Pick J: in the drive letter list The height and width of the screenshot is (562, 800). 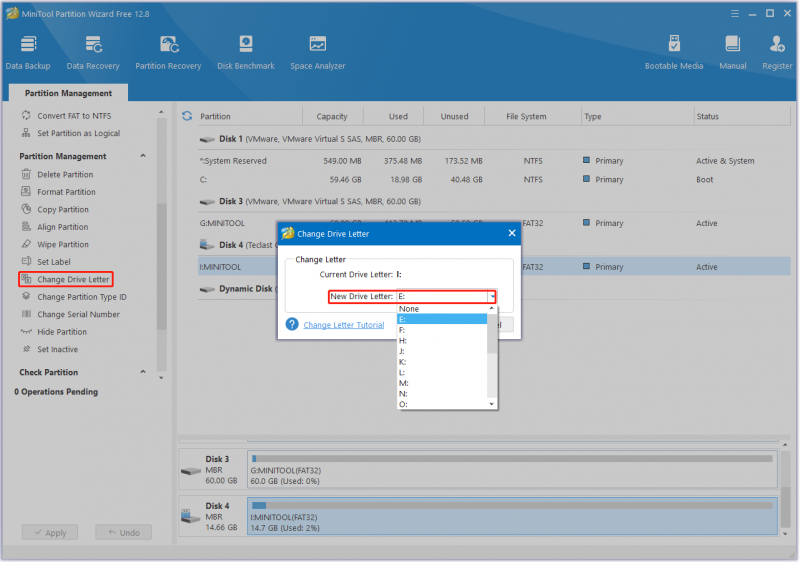[442, 351]
